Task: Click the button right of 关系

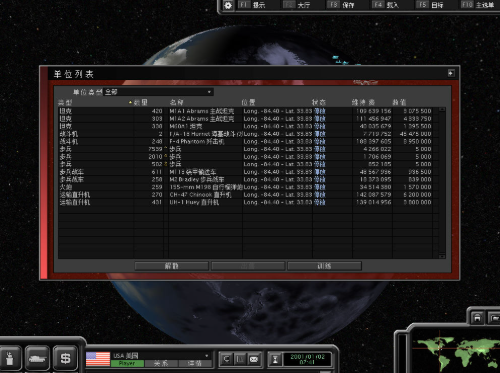Action: coord(195,363)
